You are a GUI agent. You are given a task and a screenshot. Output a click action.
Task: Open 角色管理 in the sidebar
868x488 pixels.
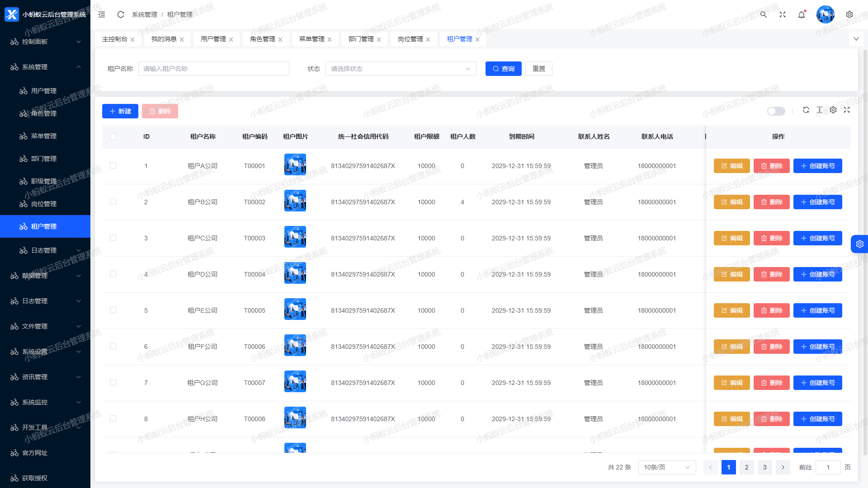(44, 113)
